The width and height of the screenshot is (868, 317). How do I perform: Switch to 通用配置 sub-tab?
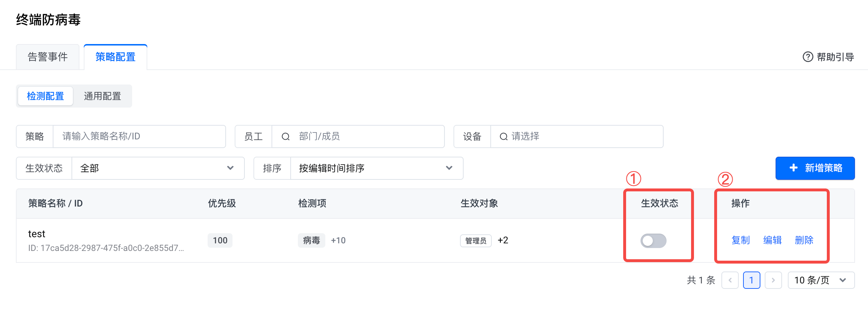pyautogui.click(x=103, y=96)
